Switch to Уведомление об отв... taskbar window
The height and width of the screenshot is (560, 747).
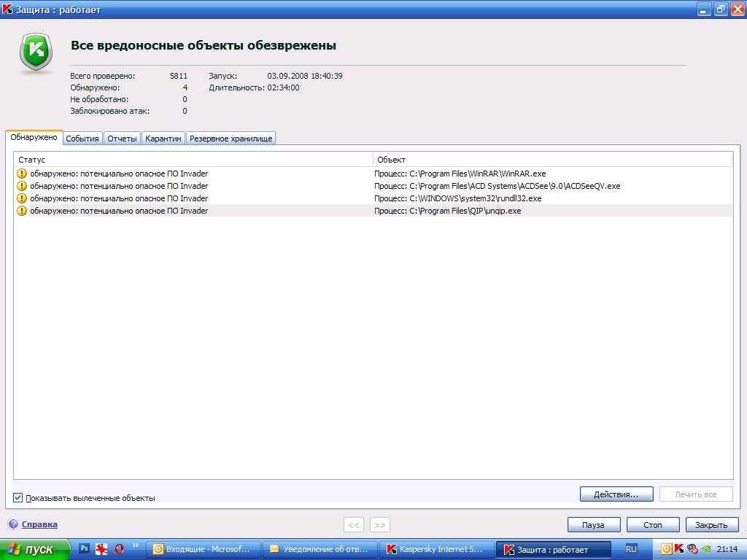point(320,549)
